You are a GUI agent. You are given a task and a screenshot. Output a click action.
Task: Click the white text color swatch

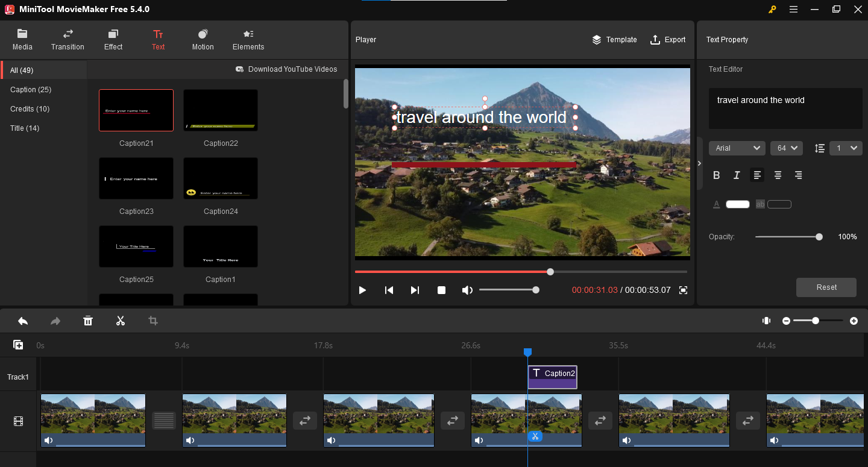737,205
